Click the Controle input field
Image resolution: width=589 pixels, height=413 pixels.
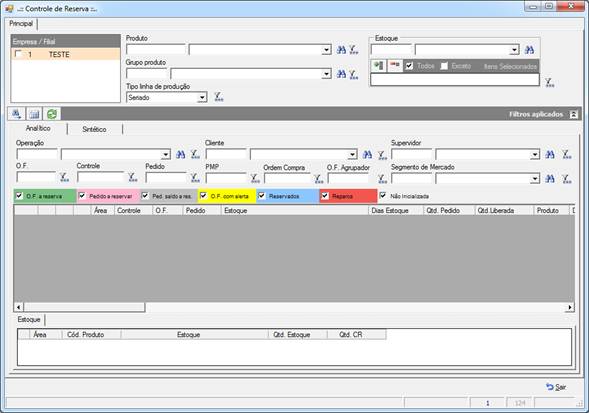click(x=101, y=177)
